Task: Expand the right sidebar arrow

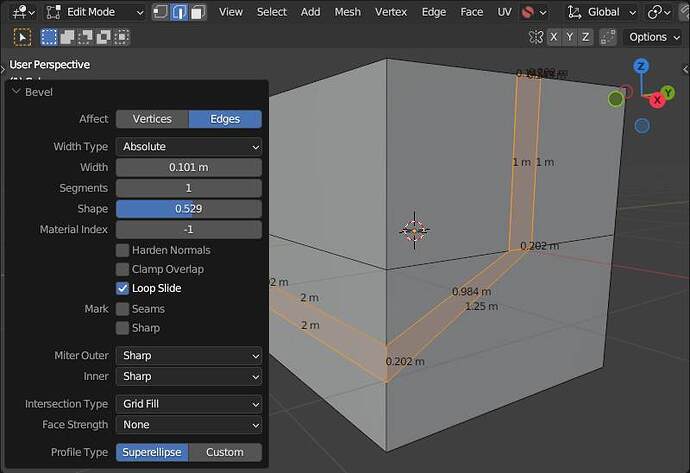Action: pos(686,70)
